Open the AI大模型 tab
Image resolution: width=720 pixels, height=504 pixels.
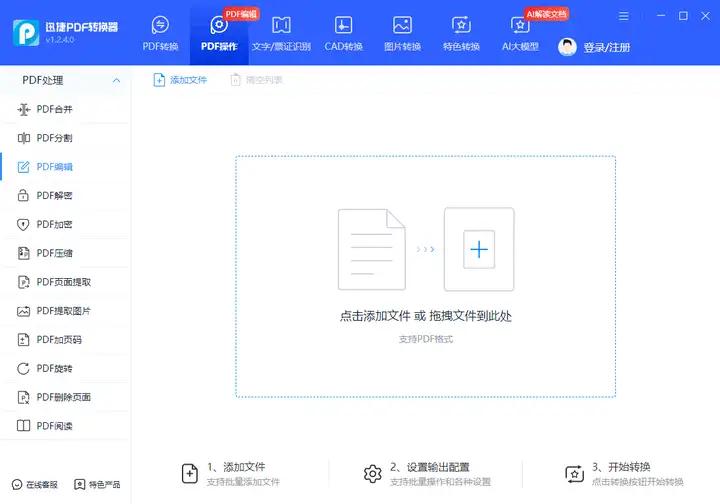click(x=520, y=34)
